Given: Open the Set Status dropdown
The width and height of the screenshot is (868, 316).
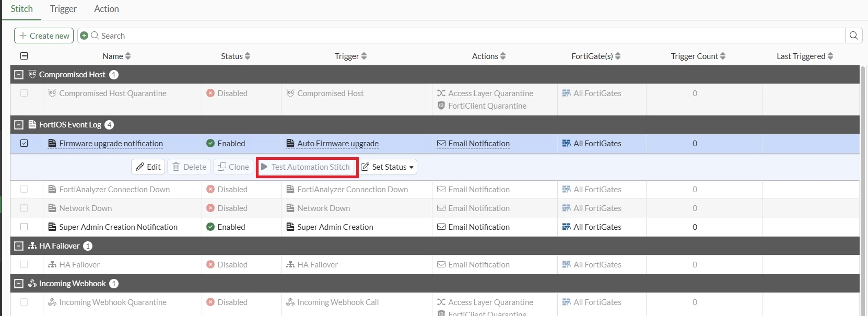Looking at the screenshot, I should (388, 167).
